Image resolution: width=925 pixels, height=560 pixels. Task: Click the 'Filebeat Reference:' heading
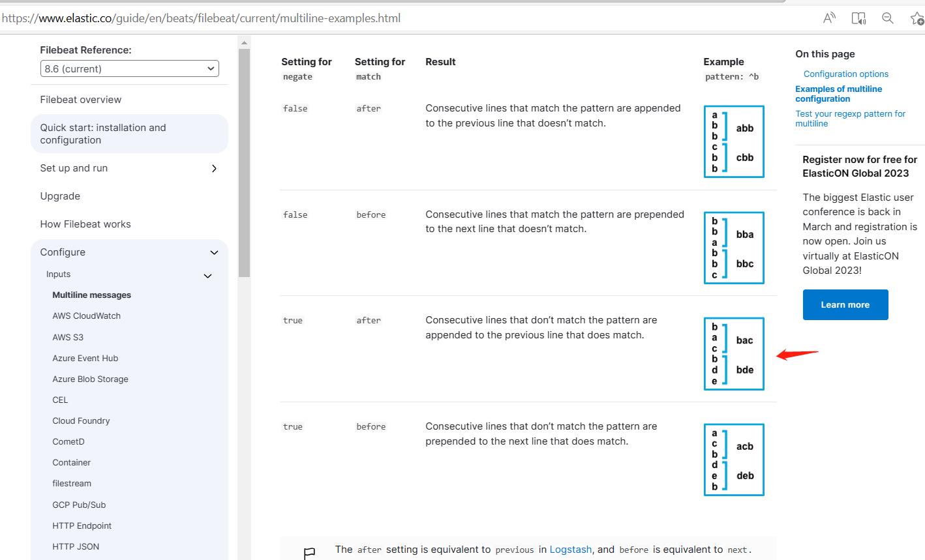point(85,50)
